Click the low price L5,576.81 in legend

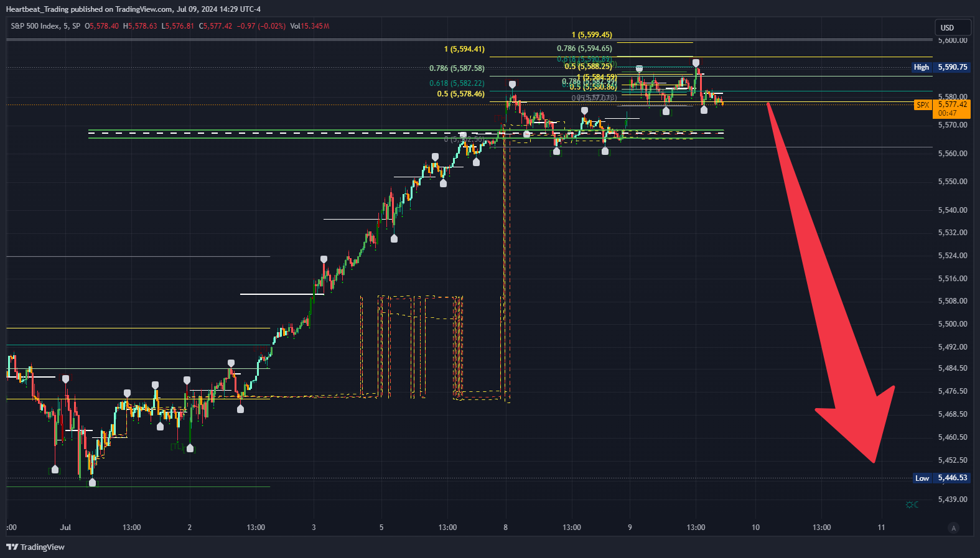point(178,26)
